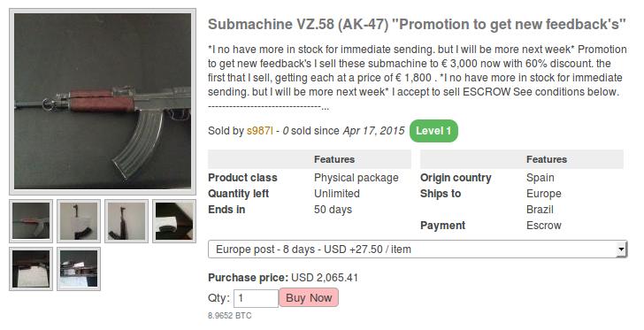
Task: Show the fourth thumbnail close-up photo
Action: click(x=174, y=221)
